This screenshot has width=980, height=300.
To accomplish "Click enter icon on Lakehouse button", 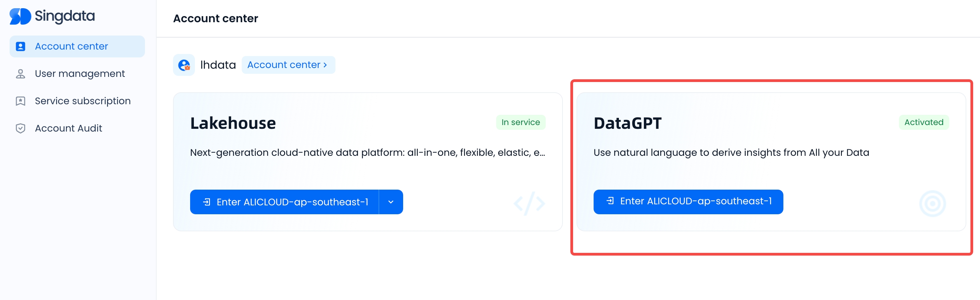I will tap(207, 202).
